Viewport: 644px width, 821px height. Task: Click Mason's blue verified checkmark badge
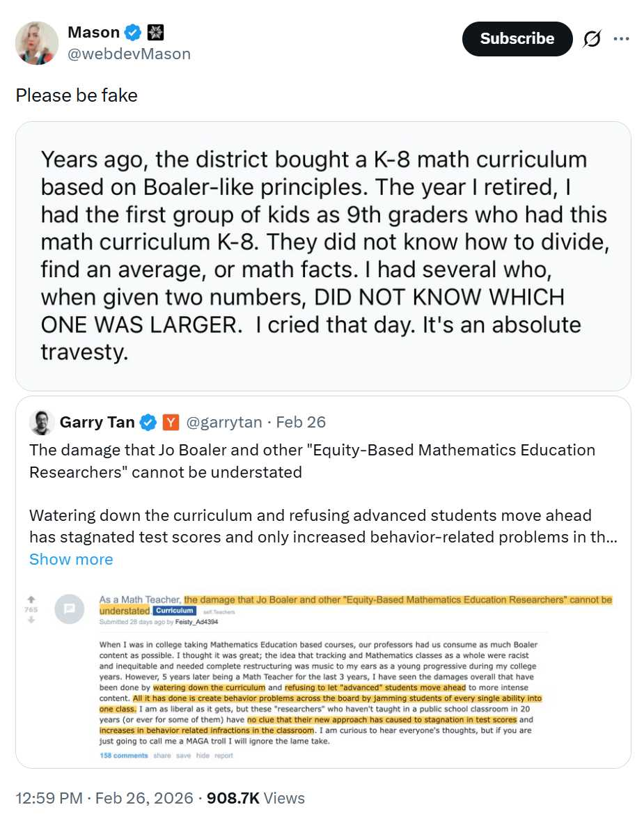point(132,33)
